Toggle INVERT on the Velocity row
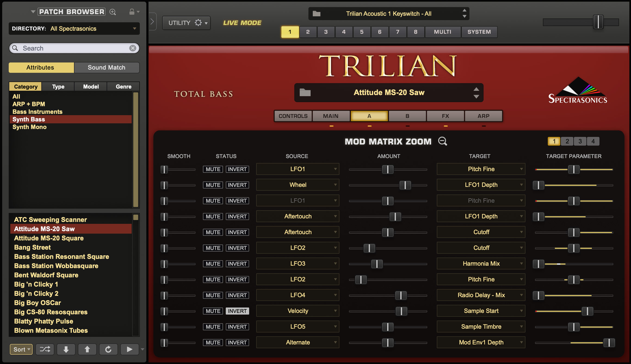This screenshot has width=631, height=364. point(237,311)
